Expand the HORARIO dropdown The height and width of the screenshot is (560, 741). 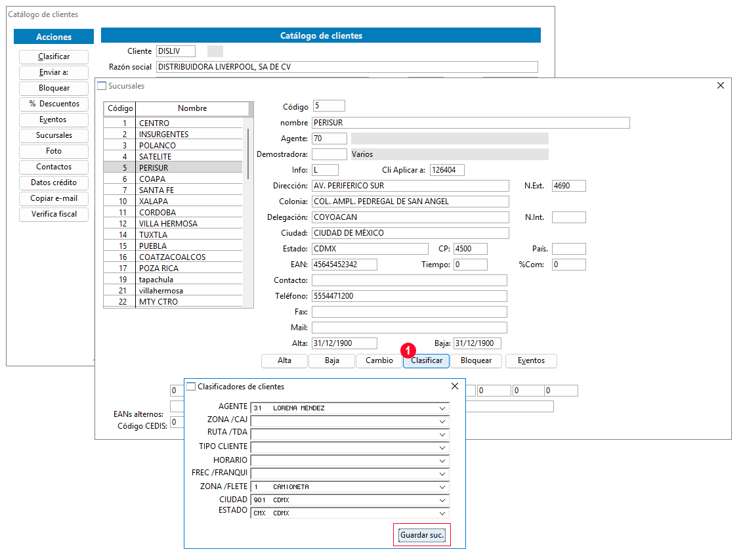pos(442,461)
